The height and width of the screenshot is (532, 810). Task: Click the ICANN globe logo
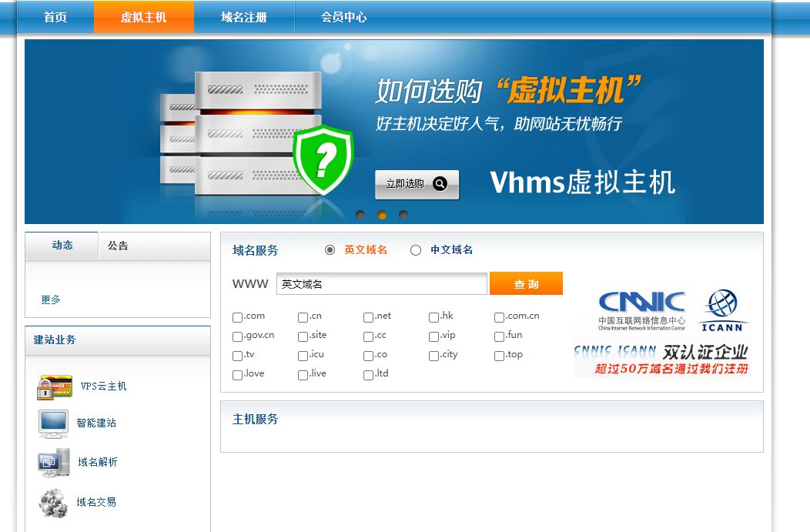pyautogui.click(x=723, y=309)
